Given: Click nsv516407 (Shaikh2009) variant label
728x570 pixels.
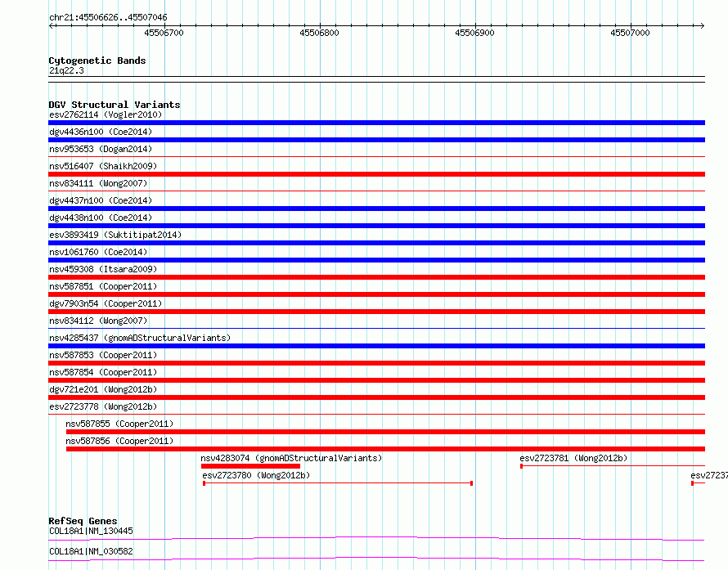Looking at the screenshot, I should (103, 166).
